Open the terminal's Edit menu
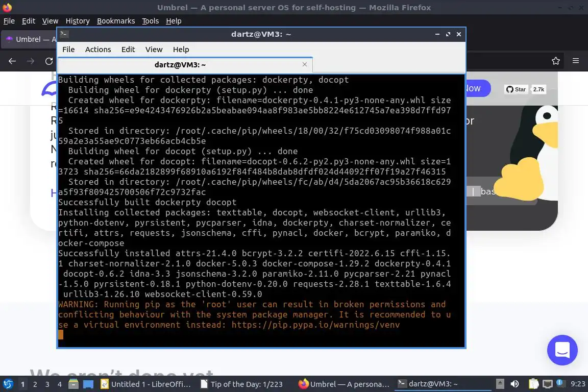This screenshot has width=588, height=392. click(128, 50)
